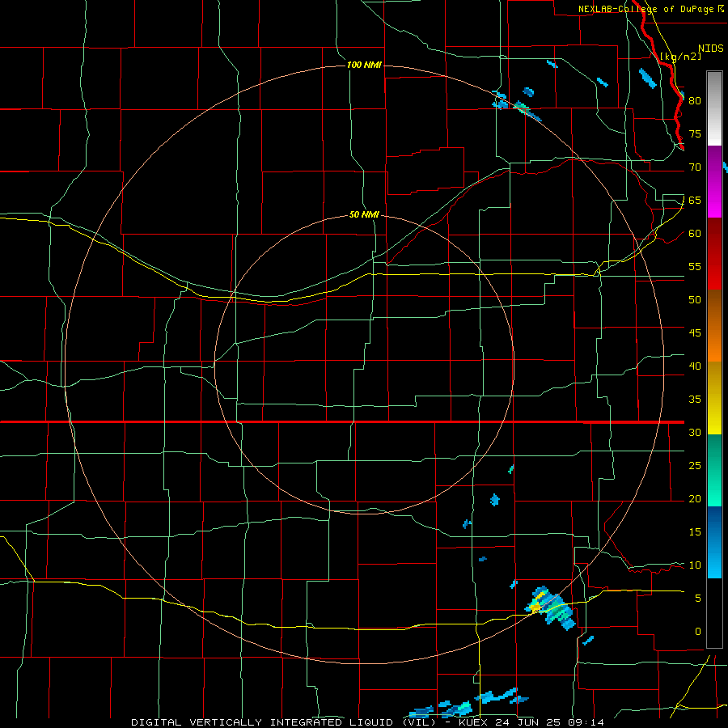The width and height of the screenshot is (728, 728).
Task: Click the brown-orange segment of the color bar
Action: point(714,325)
